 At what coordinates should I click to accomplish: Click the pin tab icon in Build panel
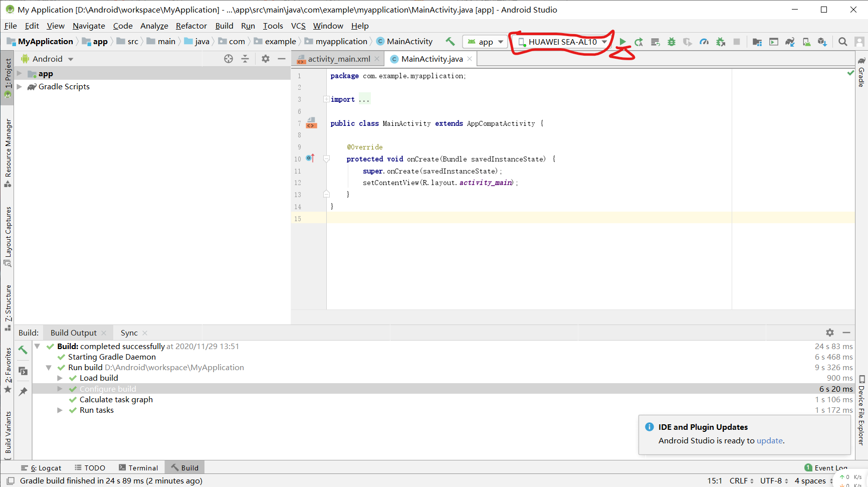23,391
